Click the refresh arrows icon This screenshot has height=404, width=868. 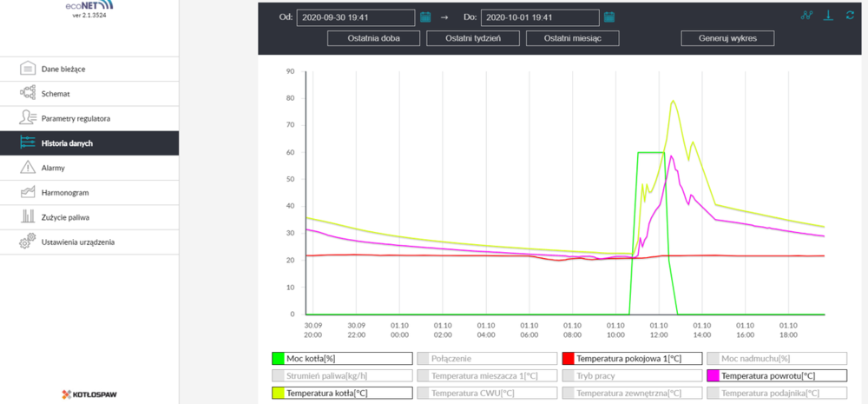click(x=850, y=16)
